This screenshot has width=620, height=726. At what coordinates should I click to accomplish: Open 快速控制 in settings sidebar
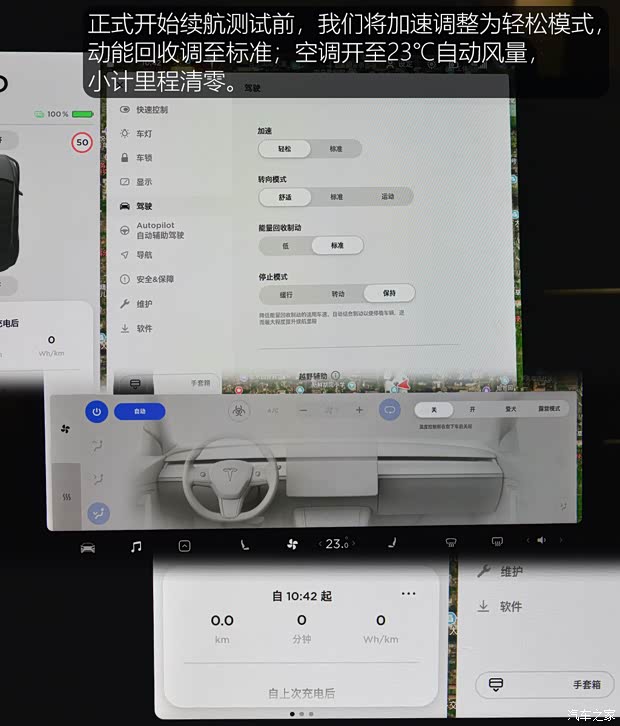[x=144, y=110]
